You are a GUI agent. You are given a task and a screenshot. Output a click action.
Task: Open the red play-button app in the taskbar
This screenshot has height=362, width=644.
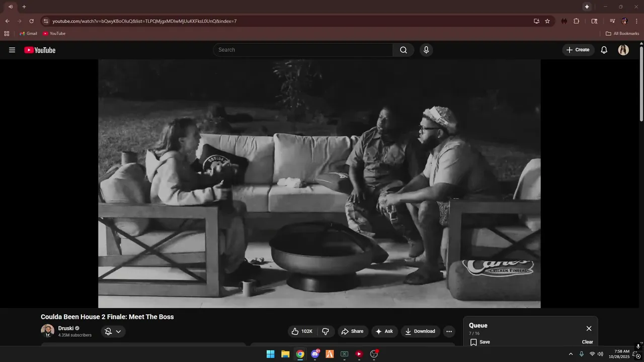click(x=359, y=354)
